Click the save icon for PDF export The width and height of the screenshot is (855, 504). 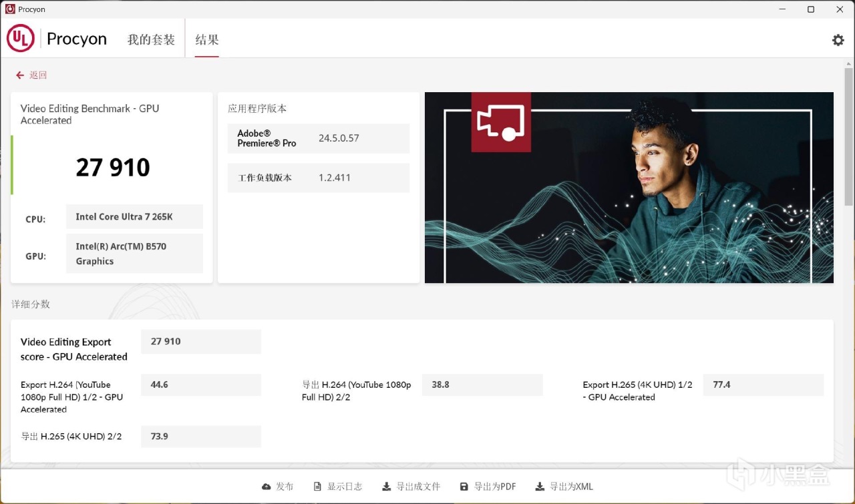click(x=464, y=487)
